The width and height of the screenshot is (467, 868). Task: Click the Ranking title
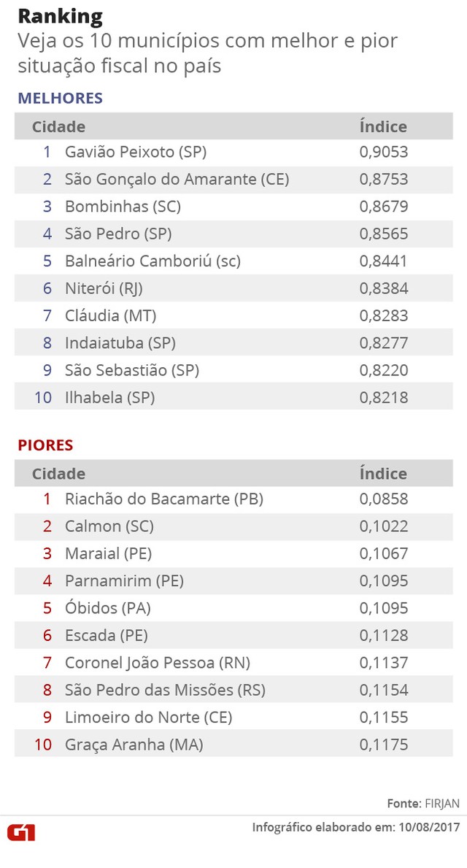point(61,17)
